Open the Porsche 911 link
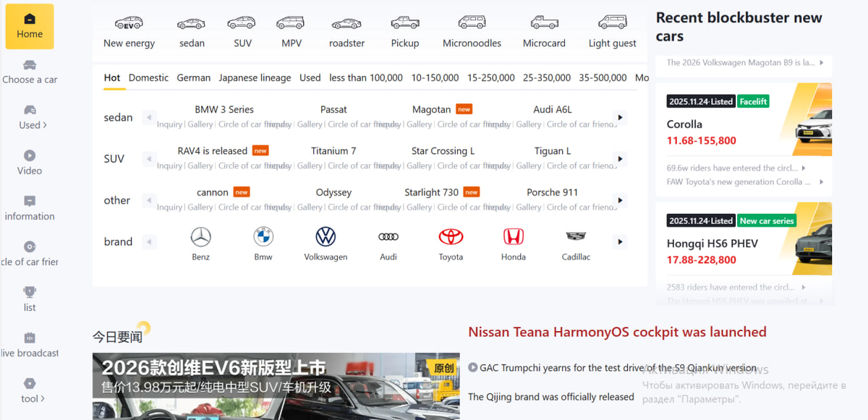Viewport: 868px width, 420px height. point(553,193)
